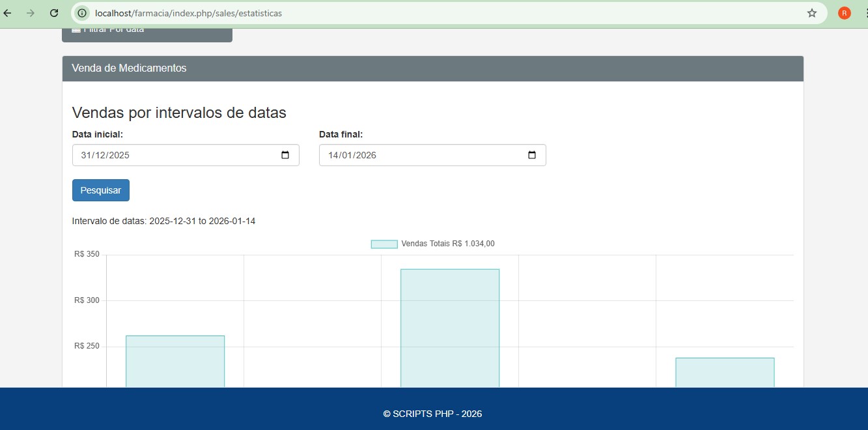Bookmark this page with the star icon

click(811, 13)
